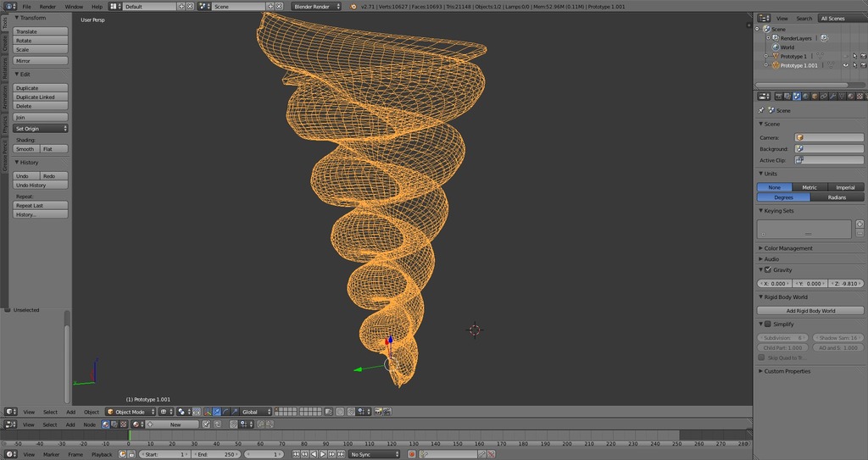Image resolution: width=868 pixels, height=460 pixels.
Task: Click the Render properties camera icon
Action: [x=778, y=97]
